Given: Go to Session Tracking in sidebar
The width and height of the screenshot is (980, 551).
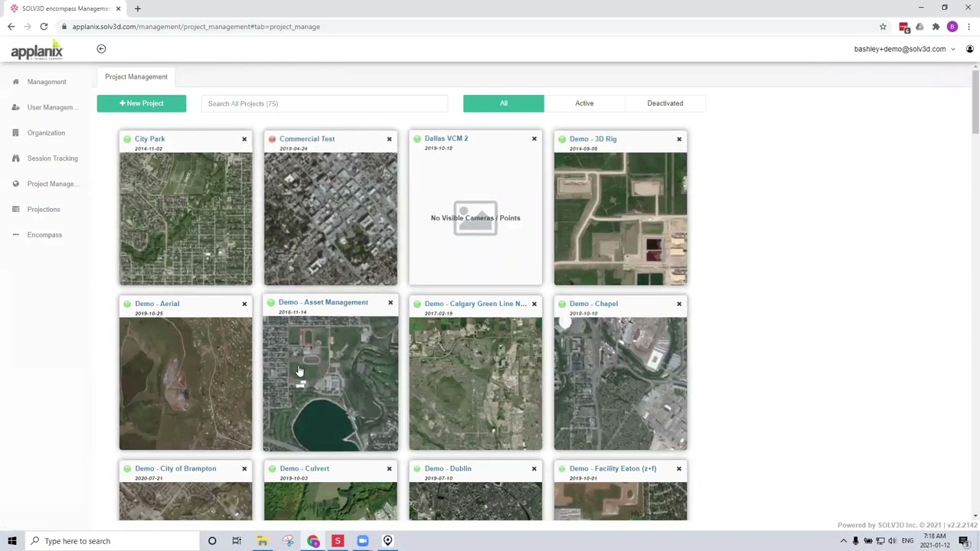Looking at the screenshot, I should point(53,158).
